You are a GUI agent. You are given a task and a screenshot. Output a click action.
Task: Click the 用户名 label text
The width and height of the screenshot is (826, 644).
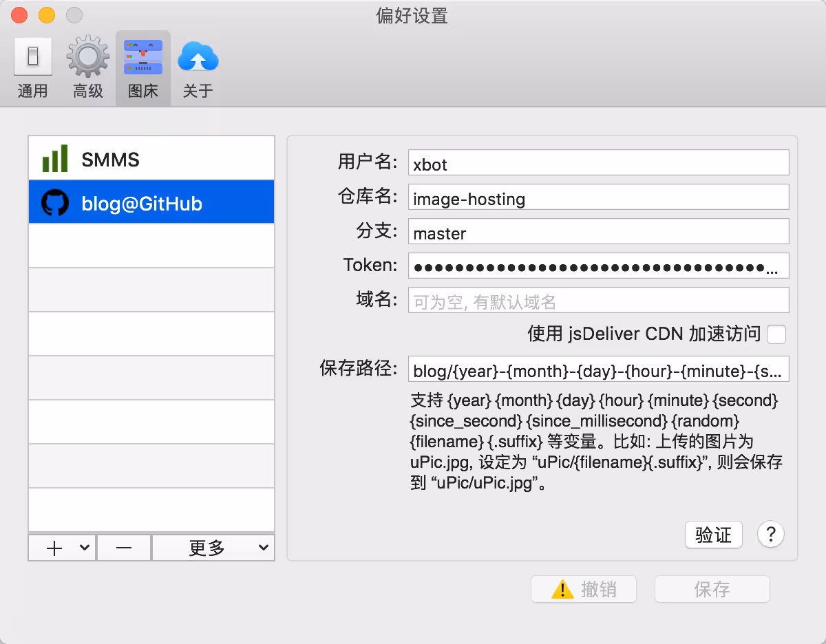pyautogui.click(x=368, y=162)
